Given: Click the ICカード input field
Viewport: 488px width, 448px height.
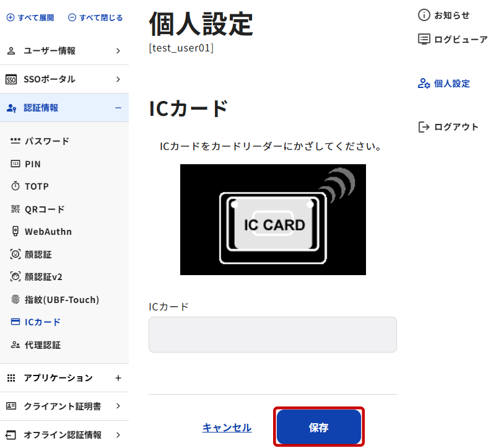Looking at the screenshot, I should click(x=272, y=335).
